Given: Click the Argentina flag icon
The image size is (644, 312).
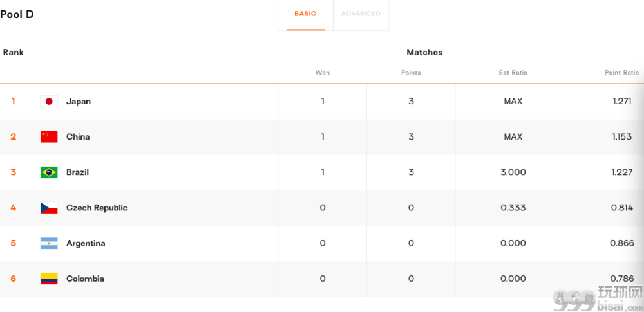Looking at the screenshot, I should click(x=49, y=243).
